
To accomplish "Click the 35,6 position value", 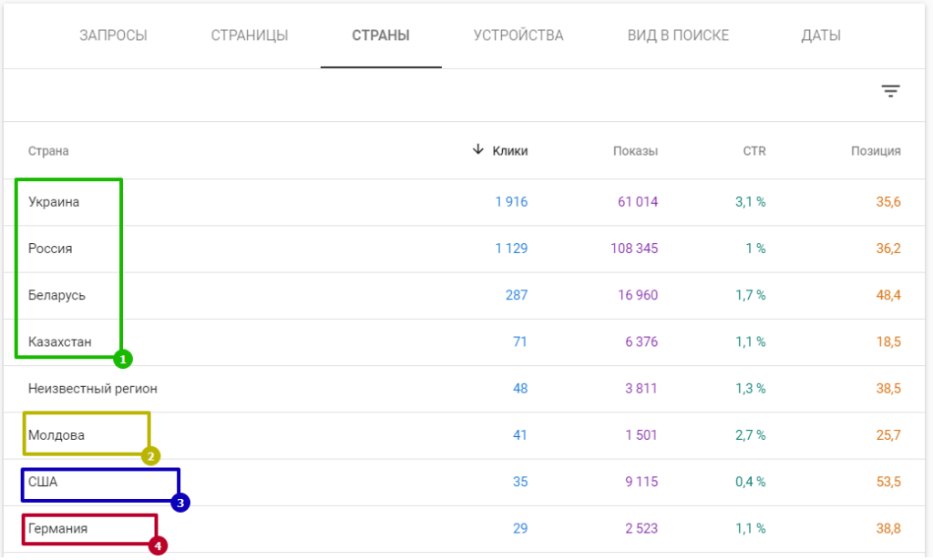I will (x=888, y=202).
